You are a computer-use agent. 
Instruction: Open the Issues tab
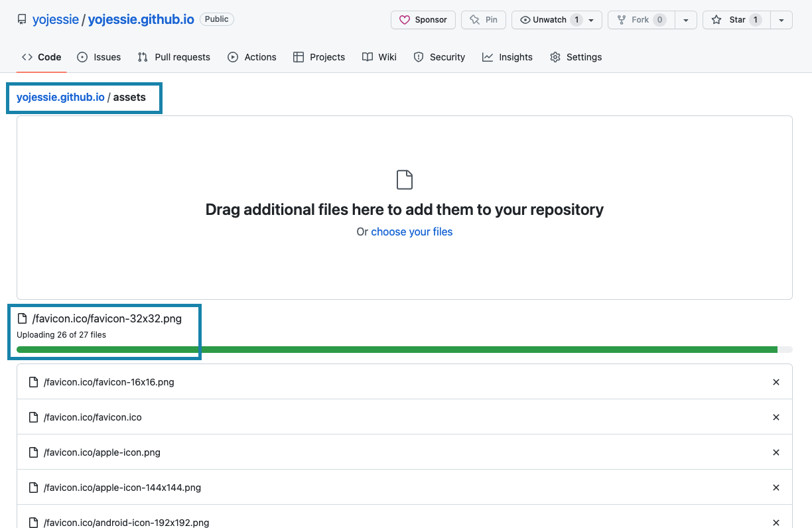[x=99, y=57]
